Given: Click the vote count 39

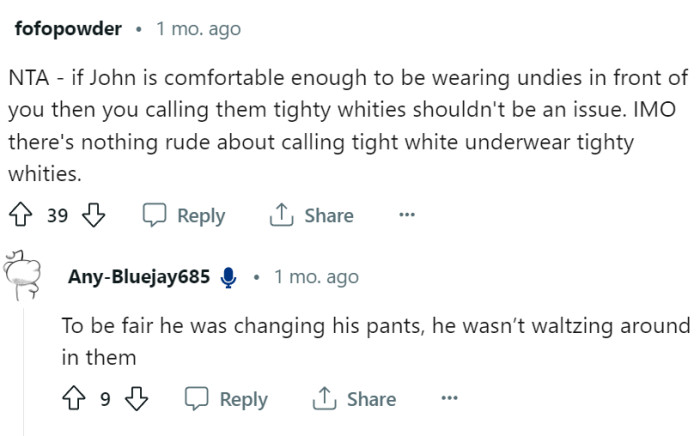Looking at the screenshot, I should [x=57, y=215].
